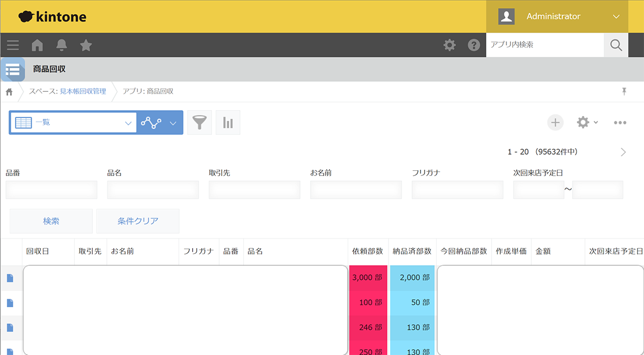Open bookmarks star icon
This screenshot has height=355, width=644.
(x=86, y=45)
